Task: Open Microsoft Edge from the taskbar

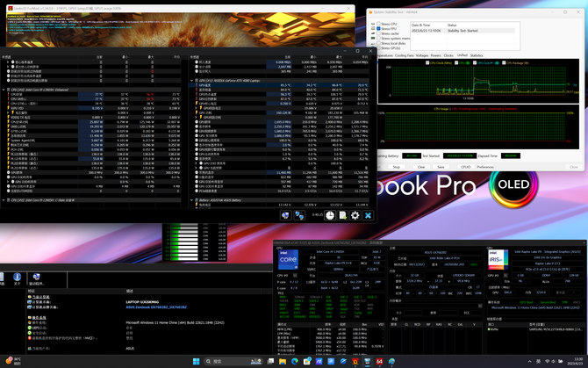Action: click(295, 361)
